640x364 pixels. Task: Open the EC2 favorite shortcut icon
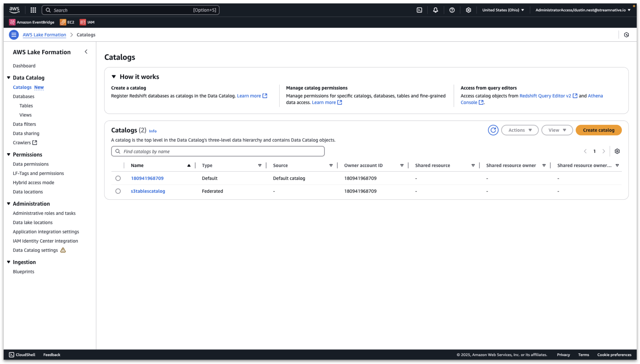(x=67, y=22)
